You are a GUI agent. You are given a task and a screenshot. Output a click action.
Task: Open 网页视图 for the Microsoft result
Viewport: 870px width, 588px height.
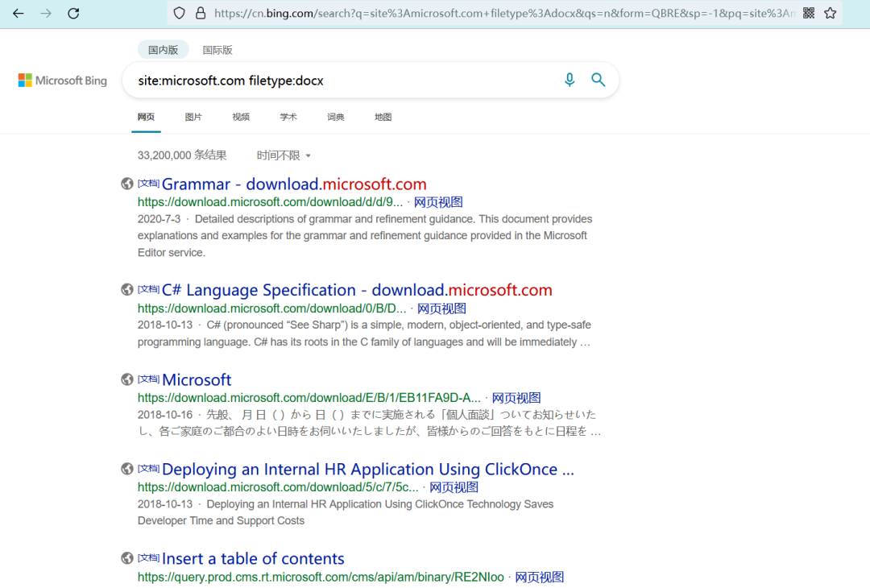516,398
